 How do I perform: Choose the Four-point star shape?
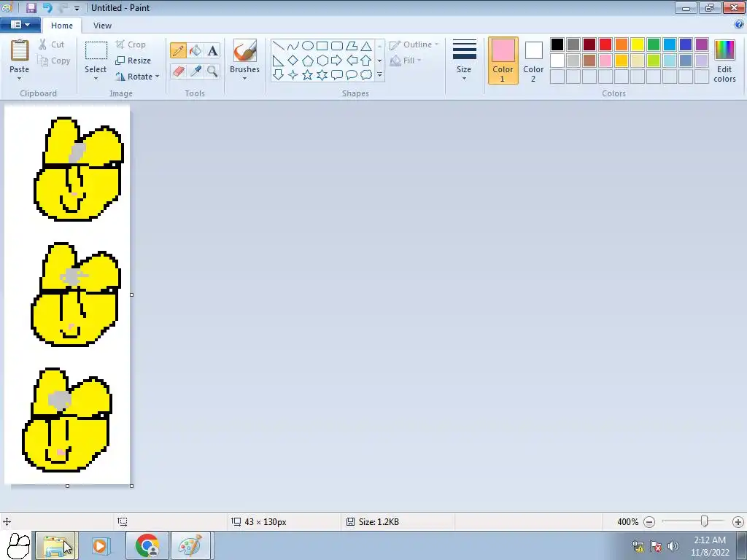point(293,75)
